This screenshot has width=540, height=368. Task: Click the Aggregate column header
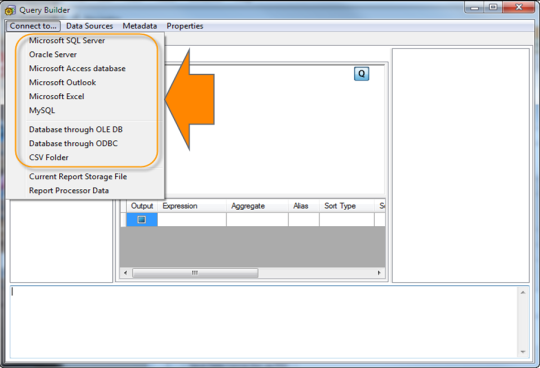pos(257,206)
